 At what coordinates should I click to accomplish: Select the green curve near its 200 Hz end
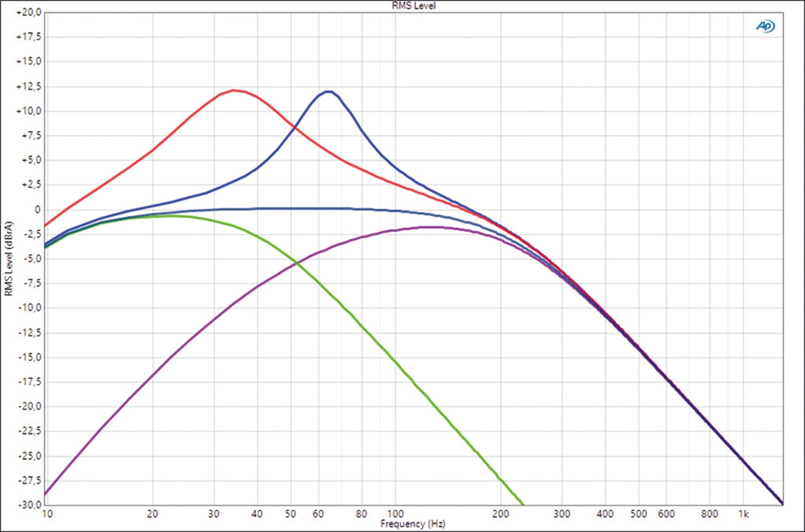[x=504, y=481]
